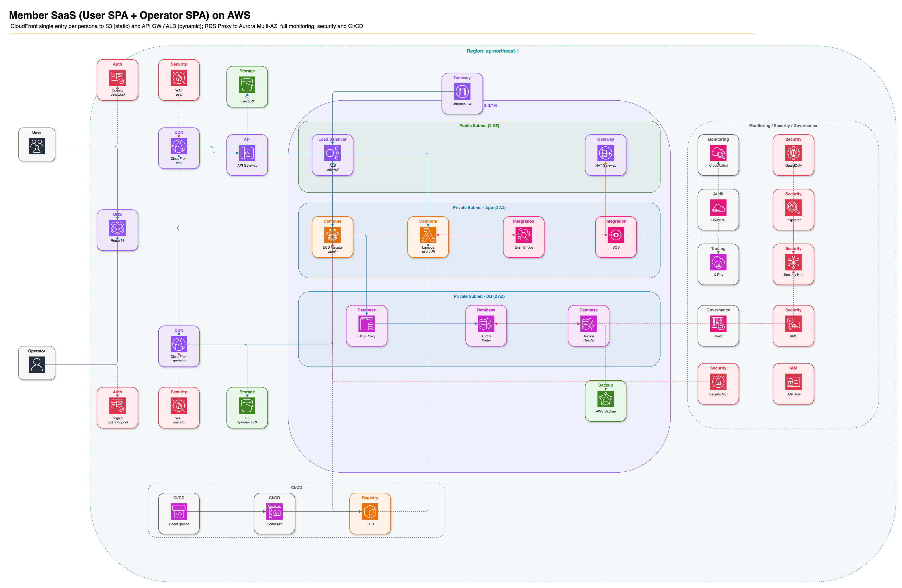Screen dimensions: 902x588
Task: Click the 'Backup' card heading
Action: point(605,385)
